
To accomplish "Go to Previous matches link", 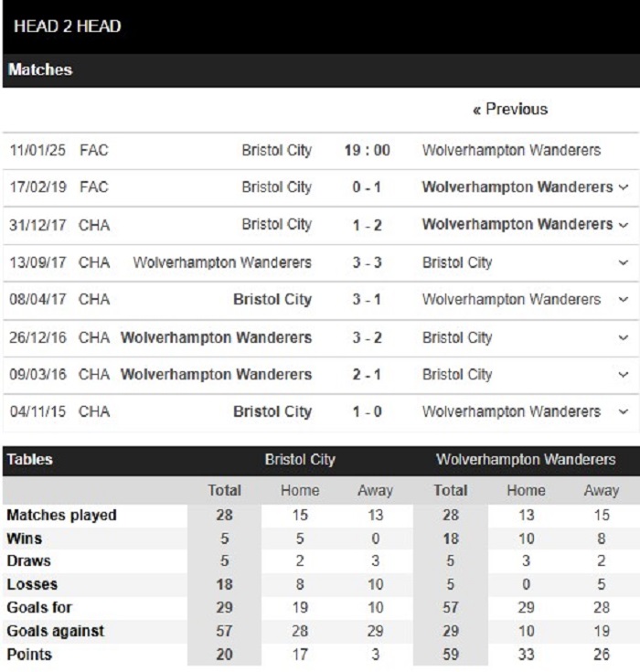I will coord(510,110).
